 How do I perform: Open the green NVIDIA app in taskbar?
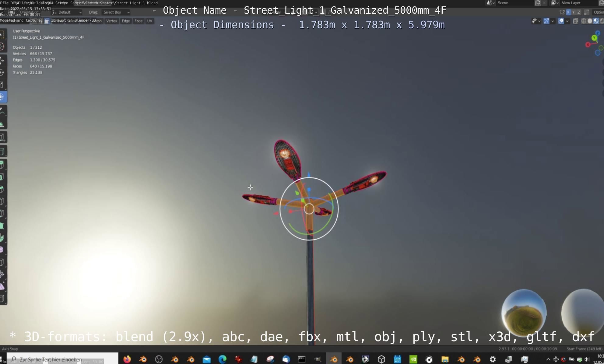(413, 359)
